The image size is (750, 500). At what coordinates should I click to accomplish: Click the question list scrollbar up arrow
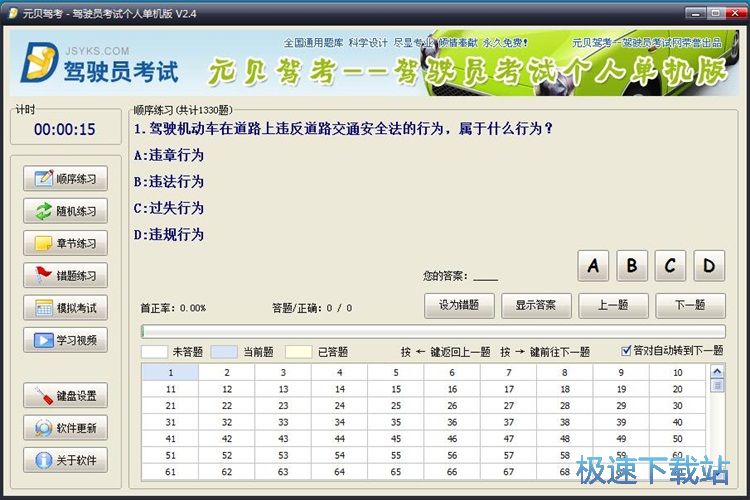pyautogui.click(x=716, y=370)
